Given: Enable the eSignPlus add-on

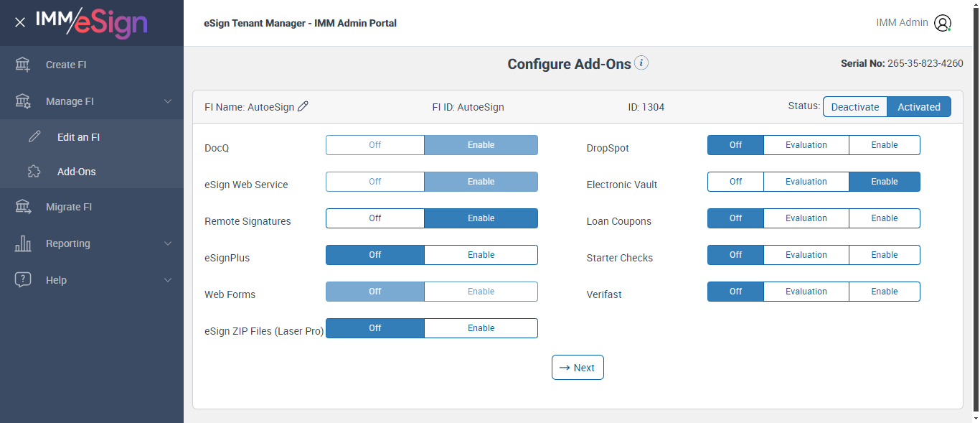Looking at the screenshot, I should [x=481, y=255].
